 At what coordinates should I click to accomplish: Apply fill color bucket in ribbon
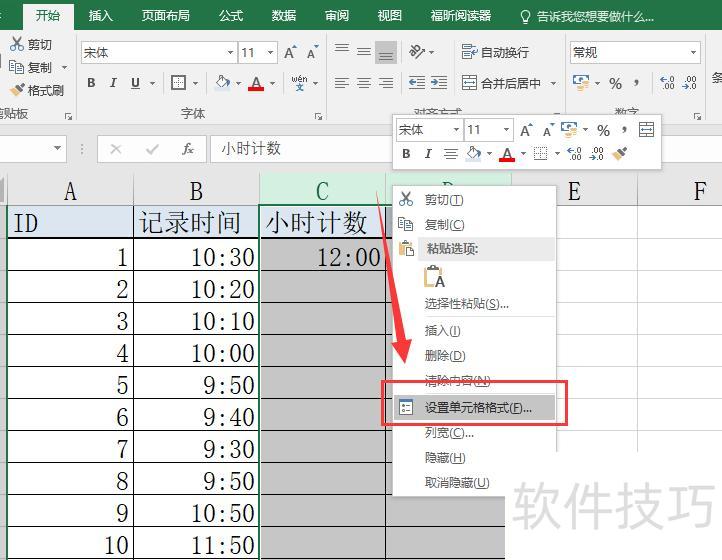point(223,83)
